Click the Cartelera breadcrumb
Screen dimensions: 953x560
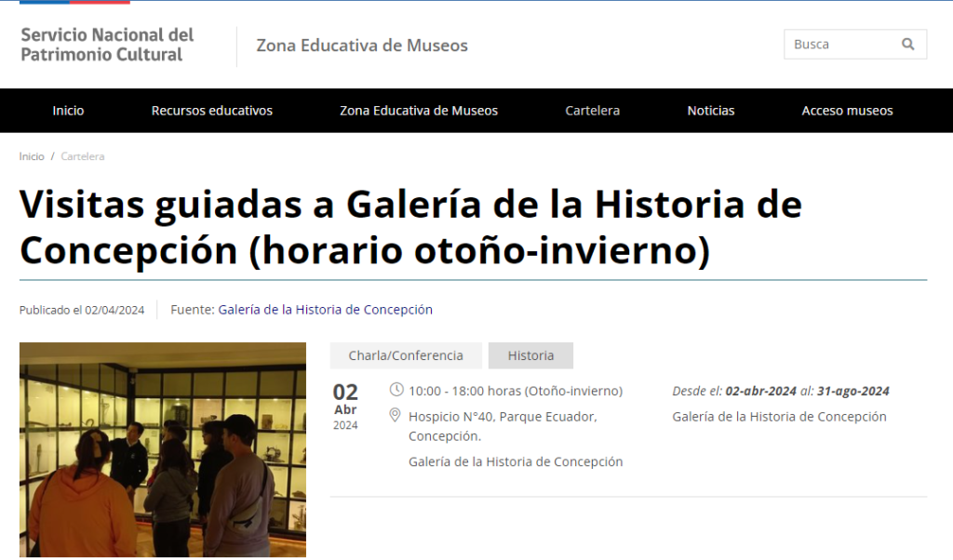point(83,156)
